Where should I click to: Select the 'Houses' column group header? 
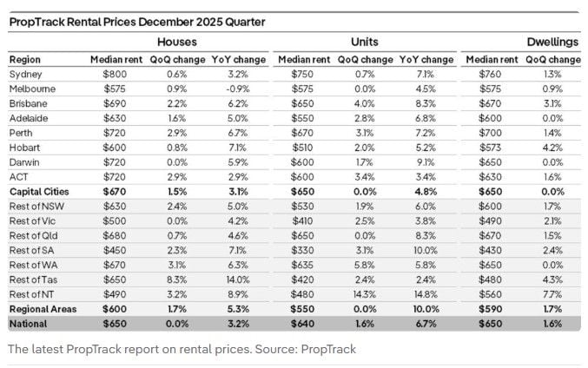[x=177, y=42]
